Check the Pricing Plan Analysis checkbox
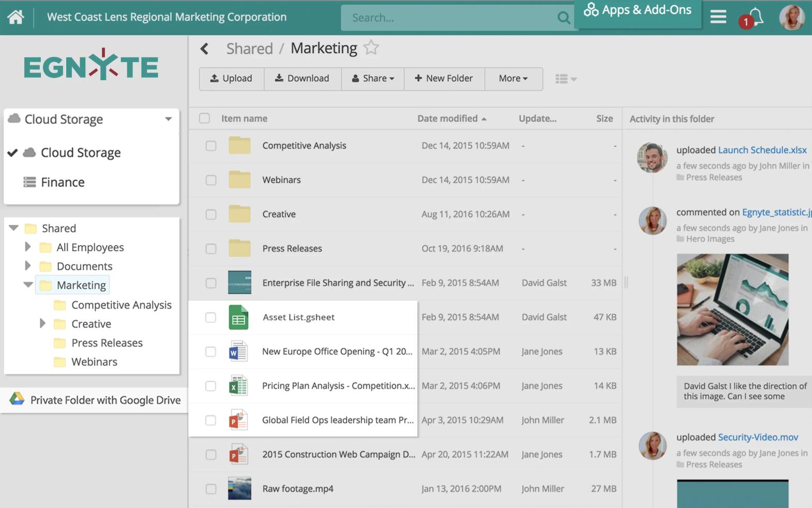The image size is (812, 508). (210, 386)
